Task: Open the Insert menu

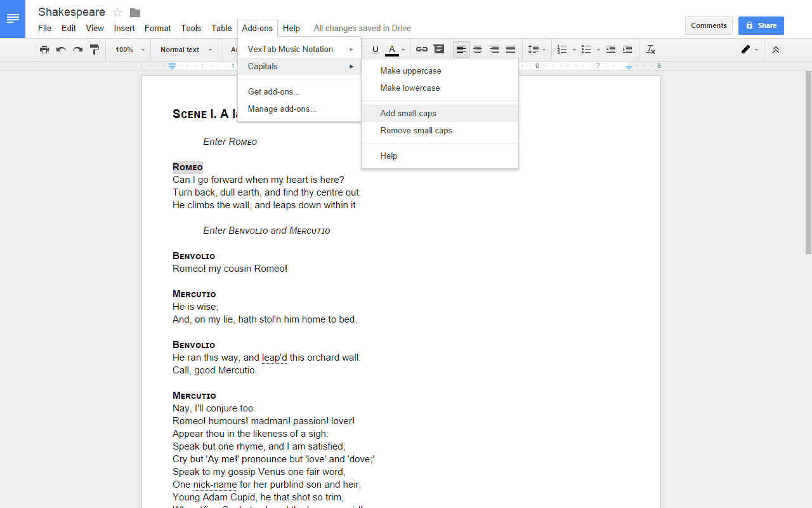Action: click(124, 28)
